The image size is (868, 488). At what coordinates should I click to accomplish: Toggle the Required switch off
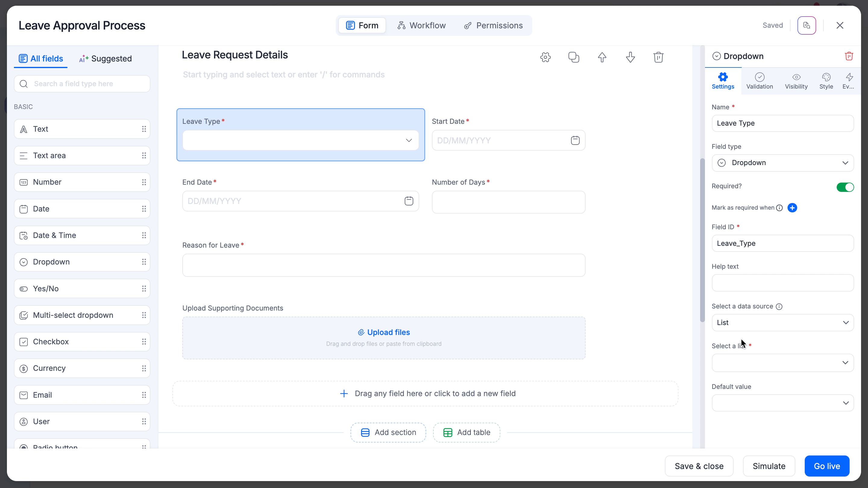(x=845, y=187)
